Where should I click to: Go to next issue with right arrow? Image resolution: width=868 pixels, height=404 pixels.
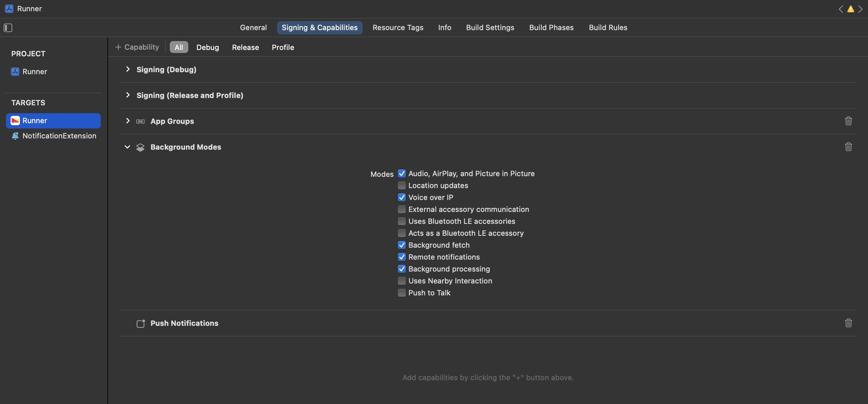(860, 9)
